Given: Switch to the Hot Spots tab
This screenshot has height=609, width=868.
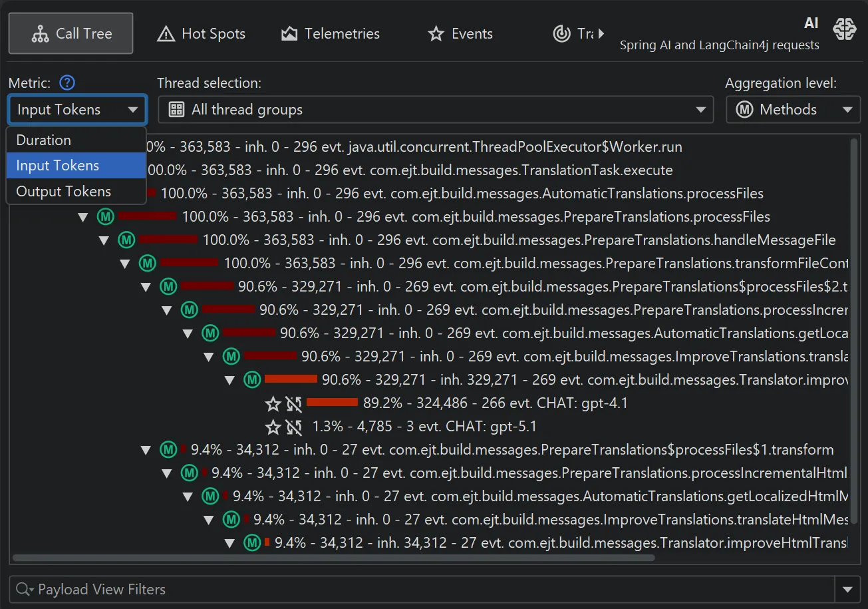Looking at the screenshot, I should click(201, 33).
